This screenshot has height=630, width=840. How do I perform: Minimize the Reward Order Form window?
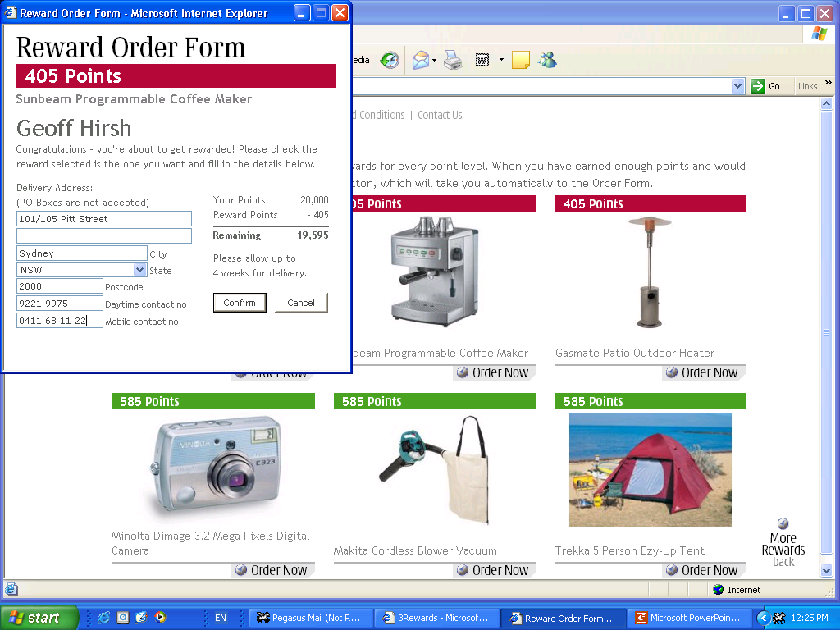302,13
